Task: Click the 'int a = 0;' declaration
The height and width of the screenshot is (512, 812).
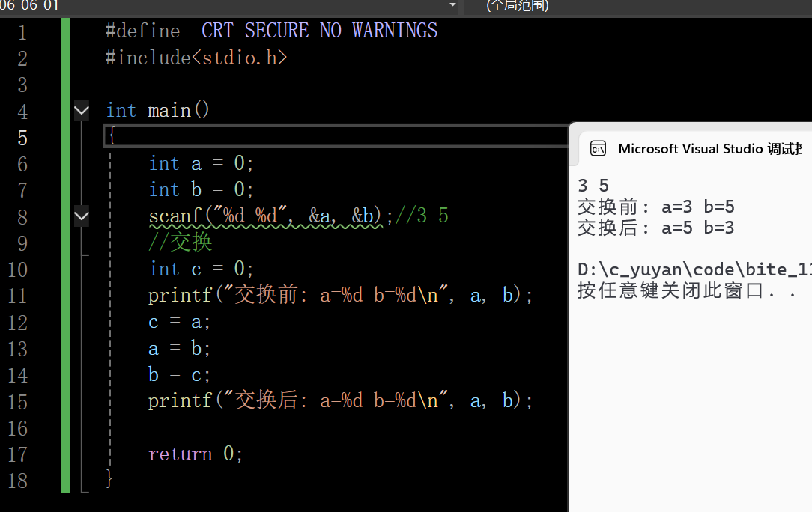Action: tap(201, 164)
